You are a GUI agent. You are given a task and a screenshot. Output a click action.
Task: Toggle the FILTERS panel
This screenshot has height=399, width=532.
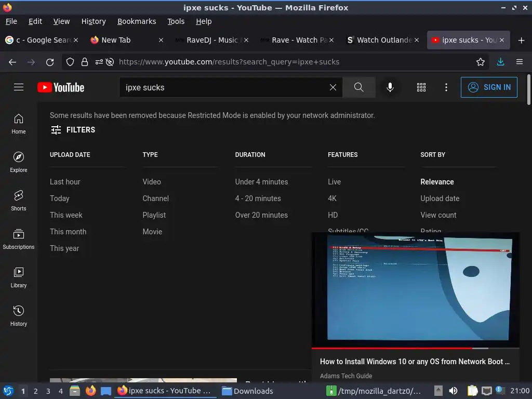73,129
